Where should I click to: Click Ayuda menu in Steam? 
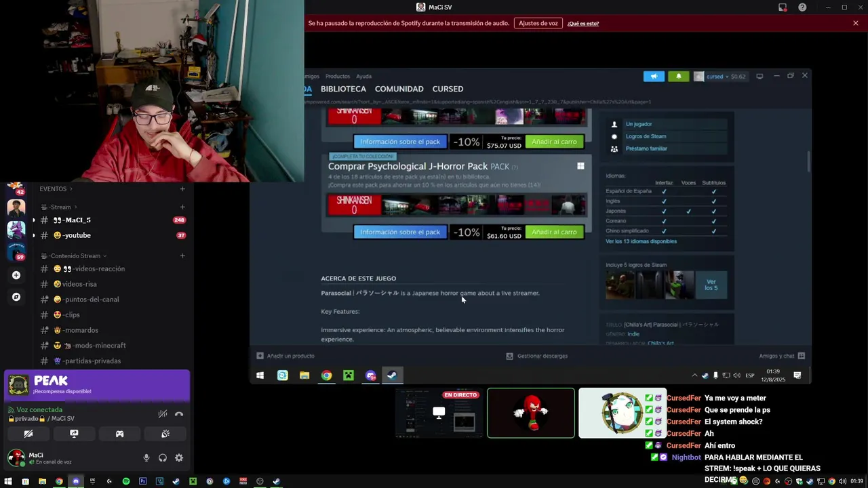tap(363, 77)
